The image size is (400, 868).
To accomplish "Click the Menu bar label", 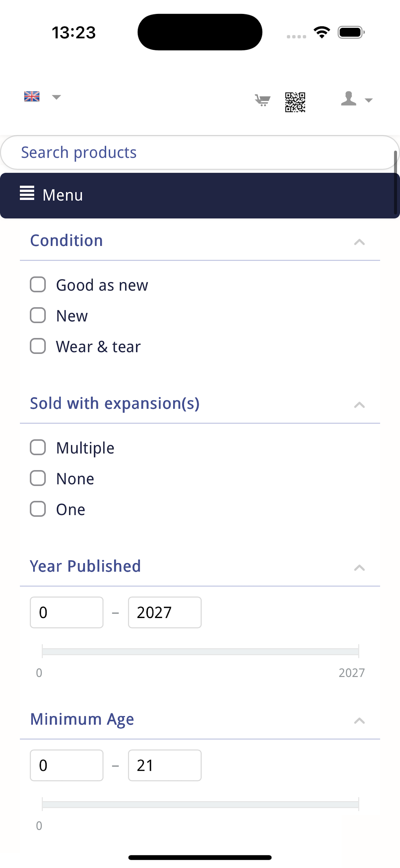I will click(63, 195).
